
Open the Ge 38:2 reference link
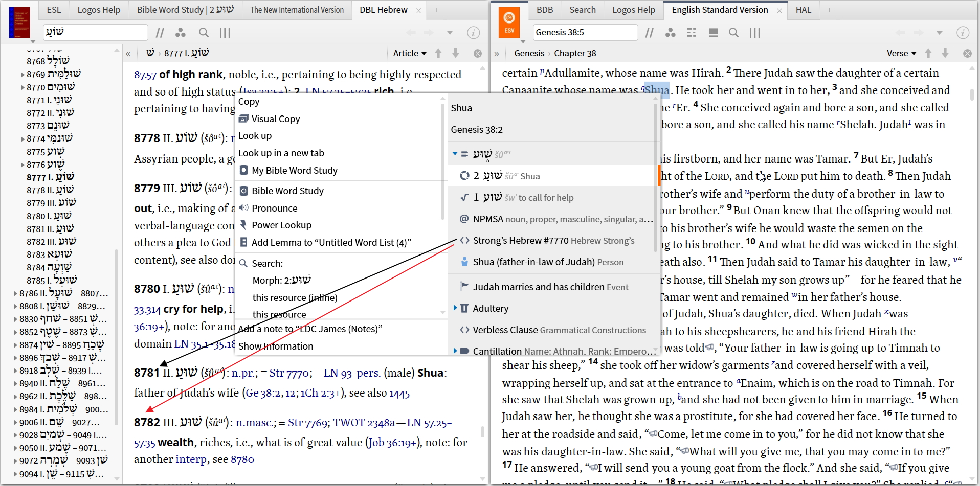point(263,393)
